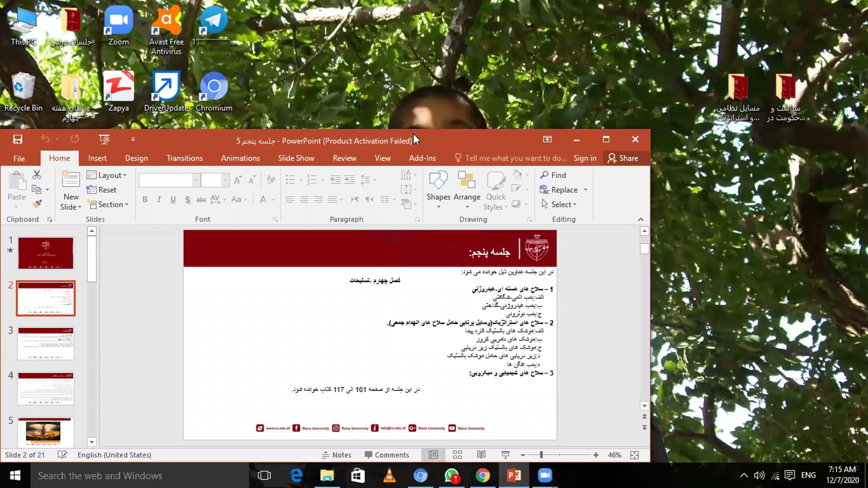
Task: Open the Section dropdown menu
Action: [x=108, y=204]
